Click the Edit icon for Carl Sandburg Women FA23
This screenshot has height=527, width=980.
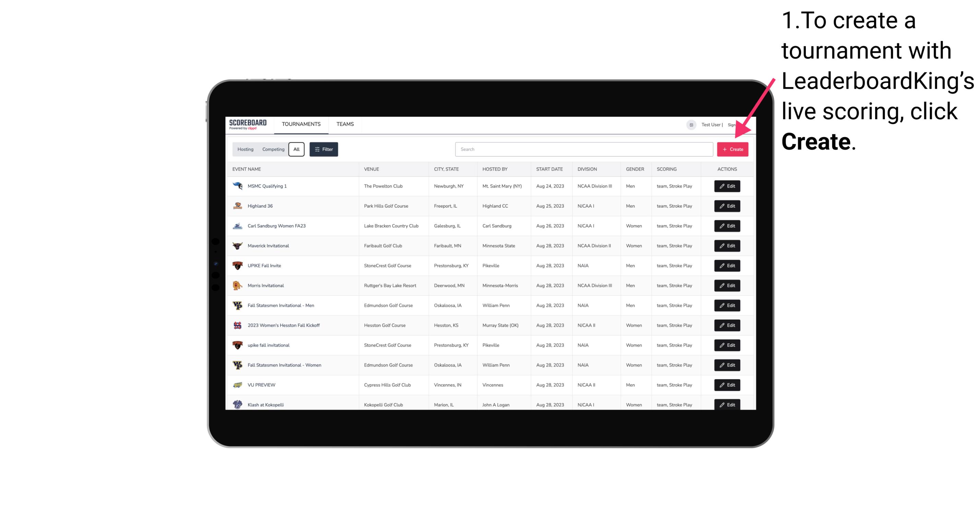click(727, 226)
